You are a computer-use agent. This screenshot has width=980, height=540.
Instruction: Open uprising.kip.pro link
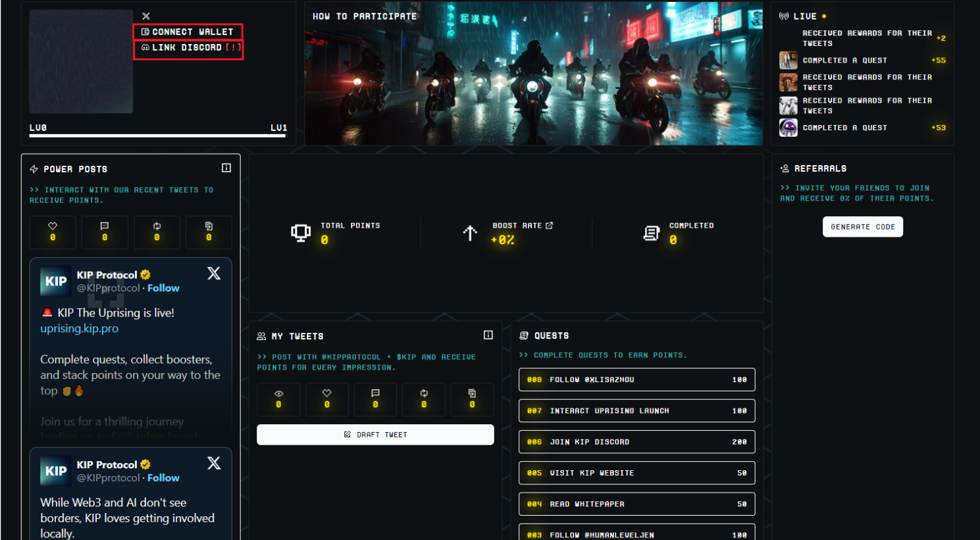pos(80,328)
